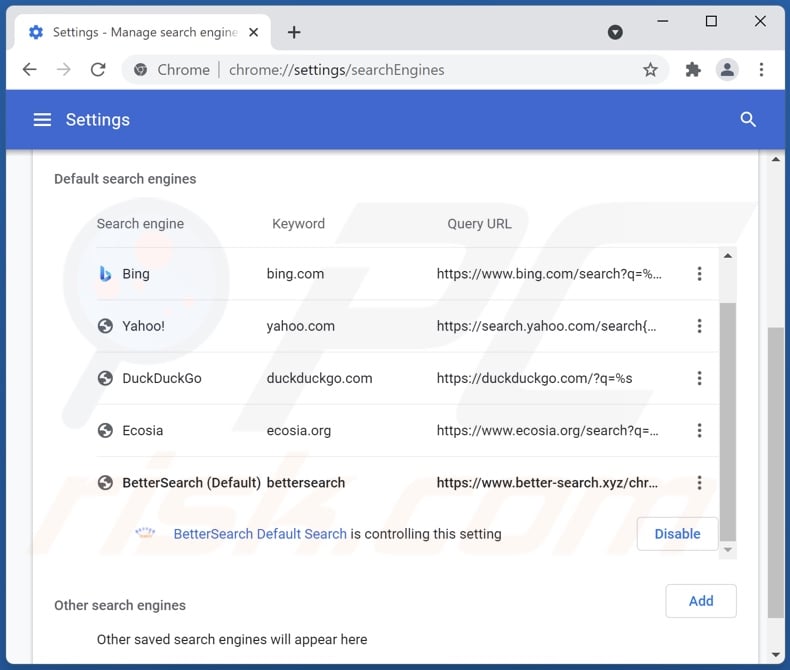Click the page scrollbar up arrow
This screenshot has height=670, width=790.
tap(776, 160)
